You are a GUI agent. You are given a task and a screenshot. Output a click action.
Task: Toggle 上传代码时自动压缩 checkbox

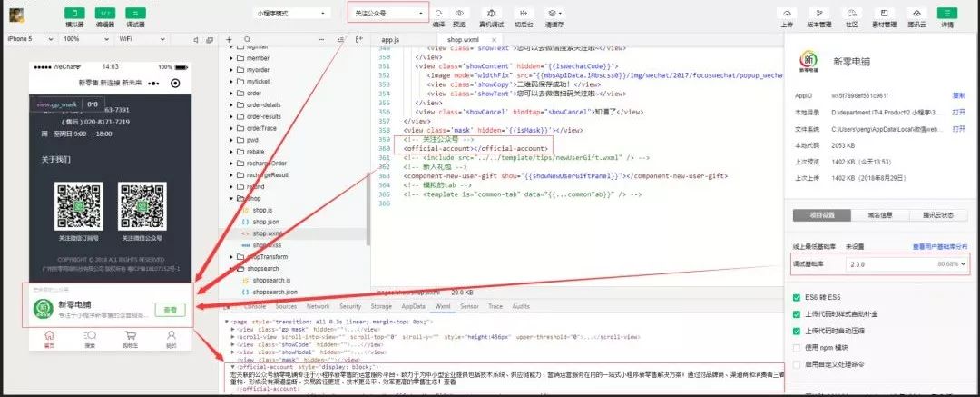pyautogui.click(x=797, y=331)
